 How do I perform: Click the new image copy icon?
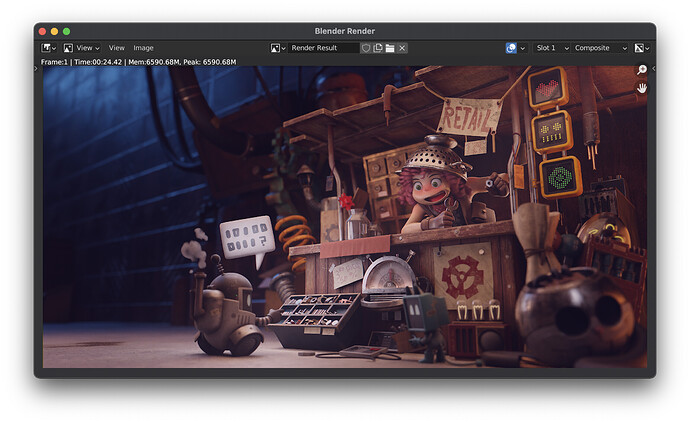(378, 48)
